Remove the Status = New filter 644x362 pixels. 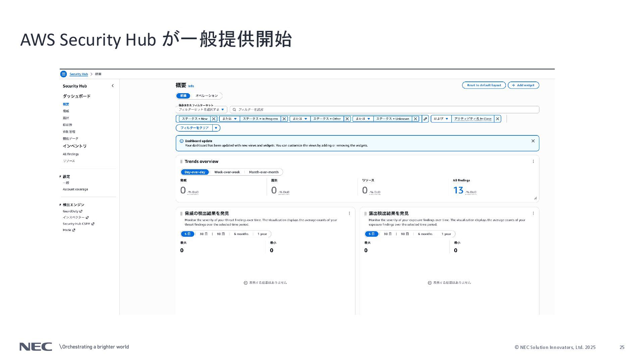pyautogui.click(x=214, y=119)
